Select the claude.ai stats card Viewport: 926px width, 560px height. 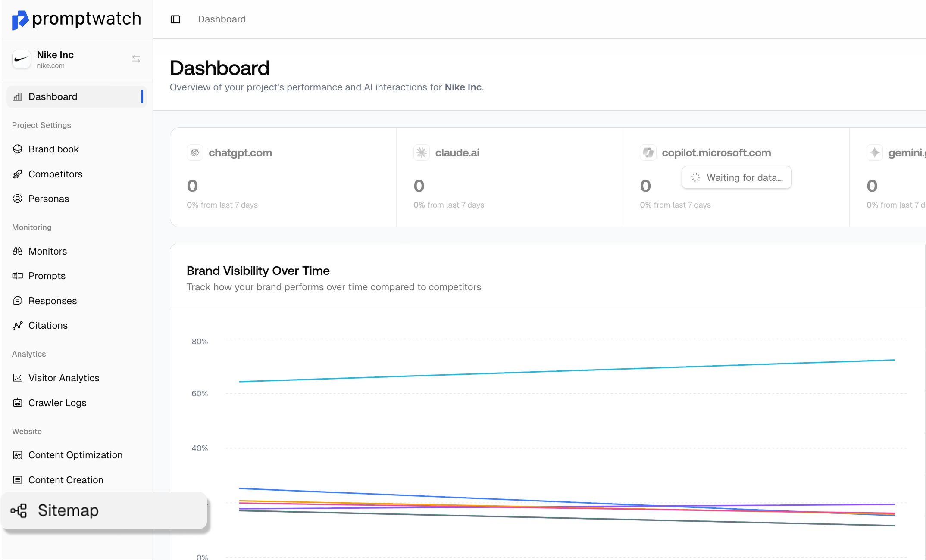pyautogui.click(x=509, y=177)
